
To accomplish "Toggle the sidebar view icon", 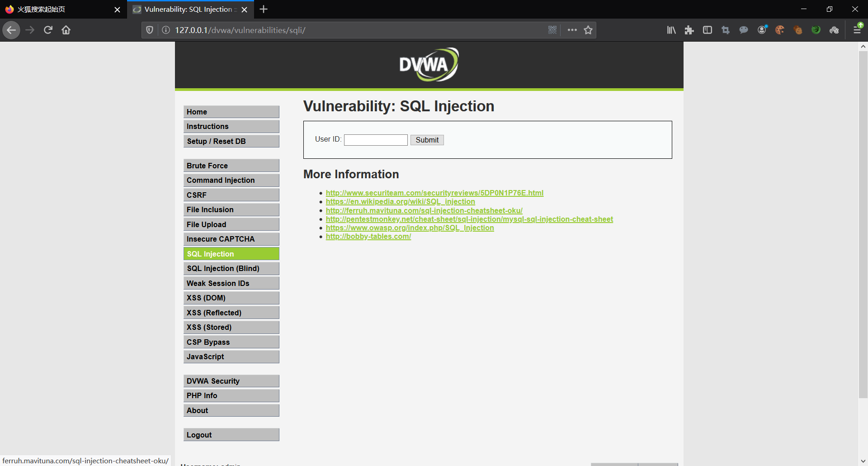I will tap(708, 30).
